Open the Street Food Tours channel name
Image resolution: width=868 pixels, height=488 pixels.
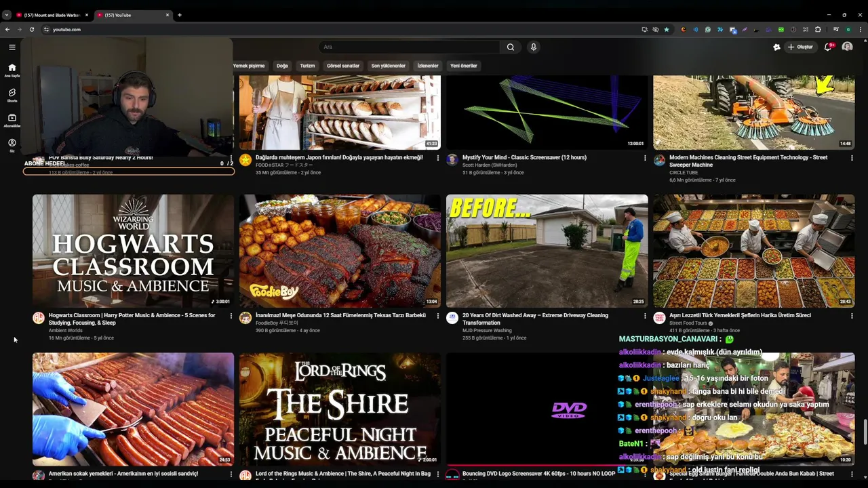pyautogui.click(x=688, y=323)
